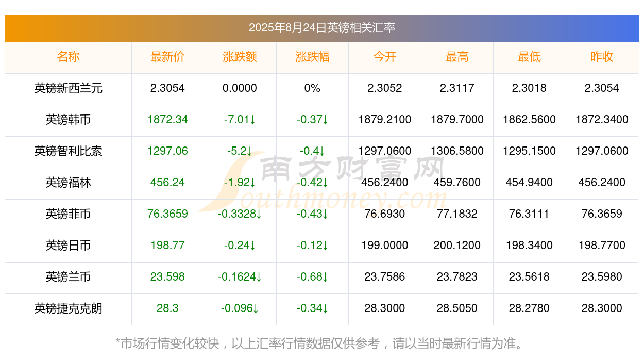This screenshot has height=360, width=644.
Task: Click change amount -0.1624↓ in 英镑兰币 row
Action: coord(240,277)
